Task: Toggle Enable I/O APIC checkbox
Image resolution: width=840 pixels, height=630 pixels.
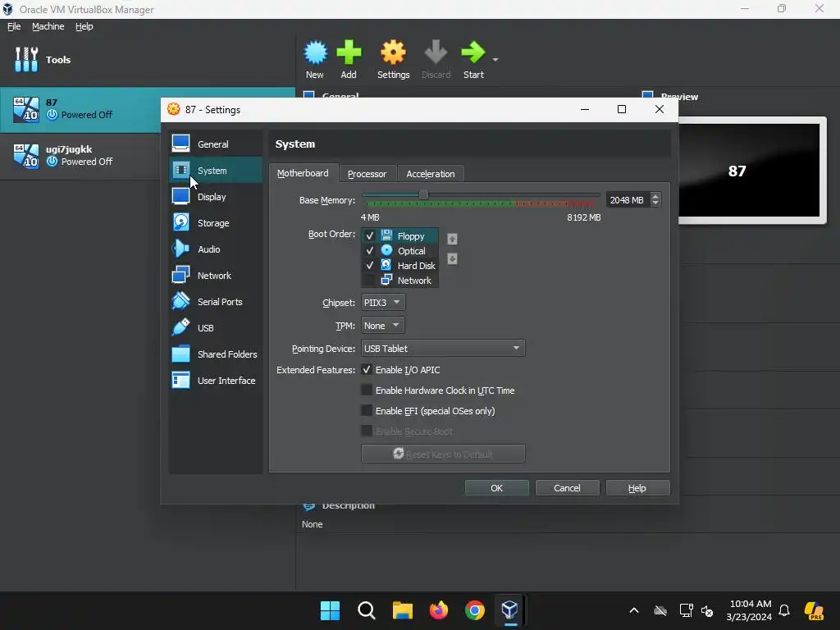Action: coord(367,370)
